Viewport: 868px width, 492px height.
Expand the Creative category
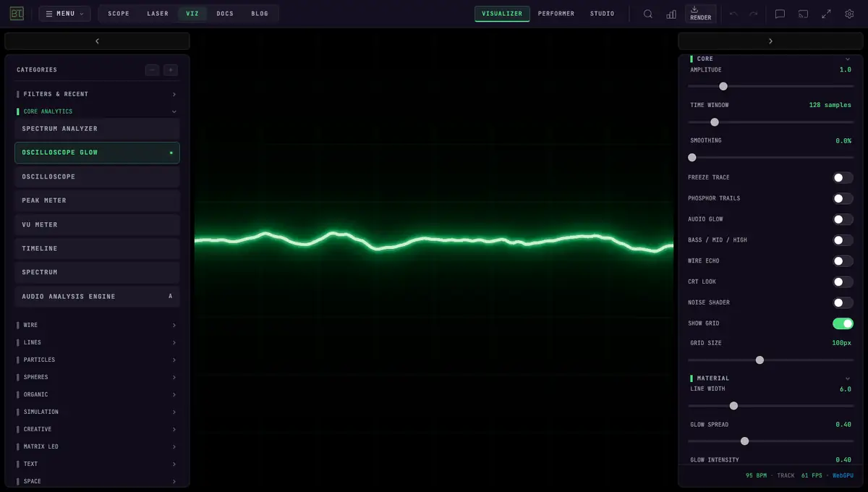tap(97, 430)
